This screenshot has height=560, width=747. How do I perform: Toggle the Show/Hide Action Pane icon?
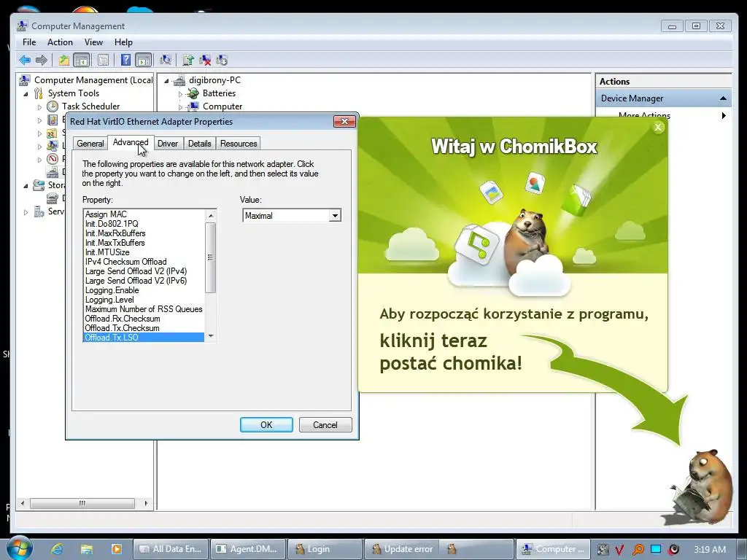[144, 60]
